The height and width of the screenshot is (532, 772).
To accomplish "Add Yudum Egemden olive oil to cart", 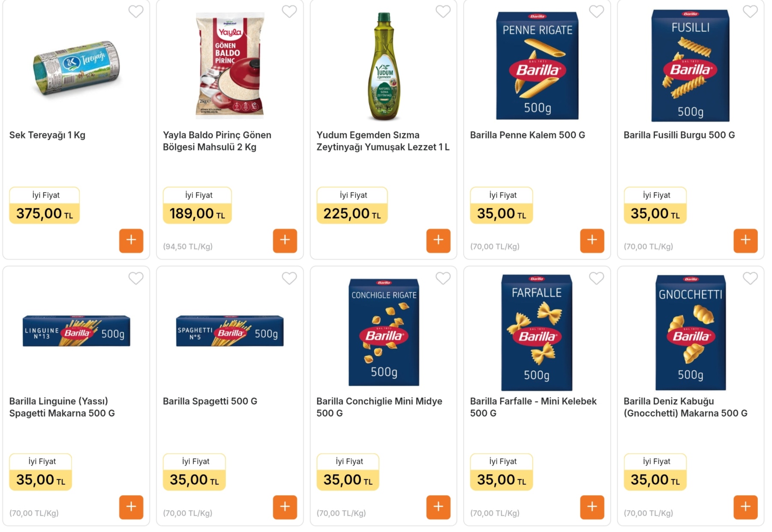I will point(438,240).
